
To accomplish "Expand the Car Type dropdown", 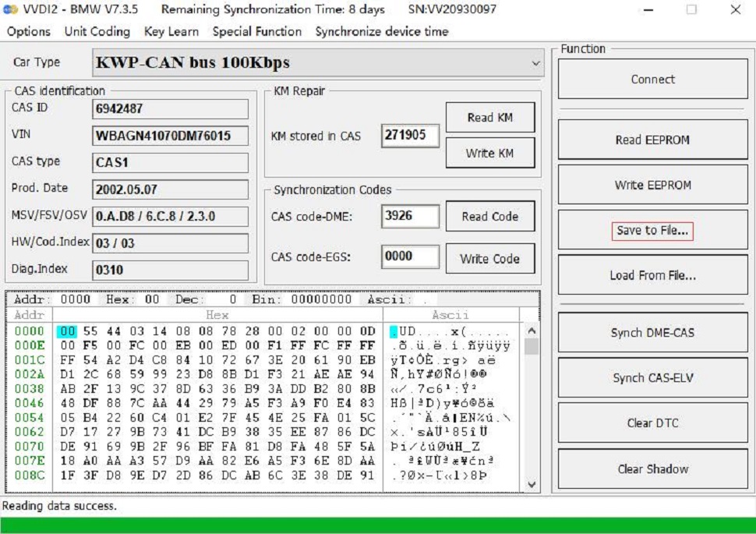I will click(x=535, y=63).
